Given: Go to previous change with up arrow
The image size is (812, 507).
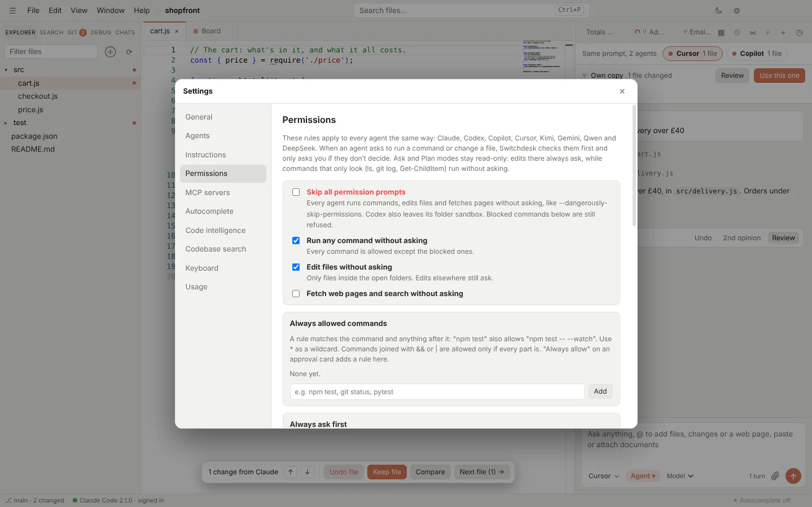Looking at the screenshot, I should tap(290, 472).
